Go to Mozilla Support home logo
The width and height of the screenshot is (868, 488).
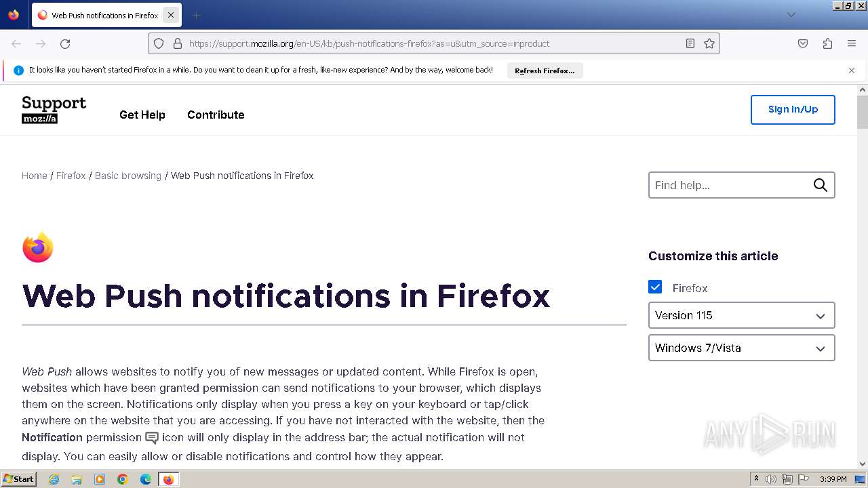click(54, 110)
